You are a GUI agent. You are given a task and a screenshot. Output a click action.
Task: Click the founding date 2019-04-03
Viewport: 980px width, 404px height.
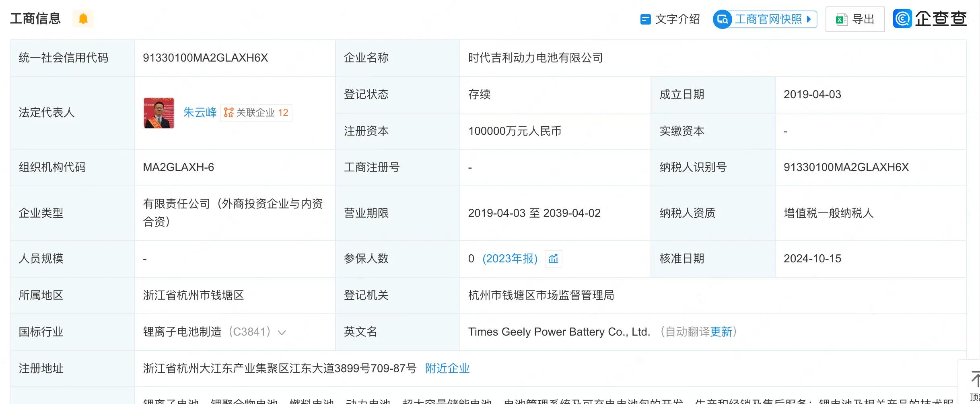pos(812,95)
